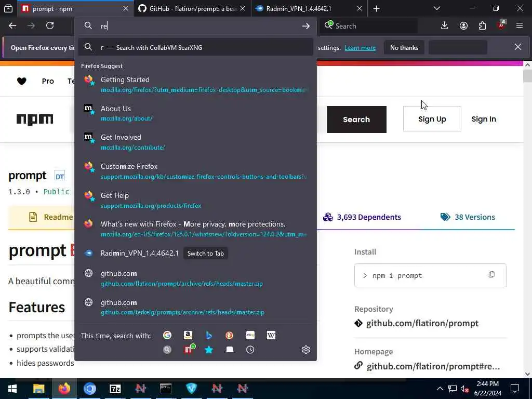Viewport: 532px width, 399px height.
Task: Select the terkelg/prompts master.zip suggestion
Action: [x=196, y=307]
